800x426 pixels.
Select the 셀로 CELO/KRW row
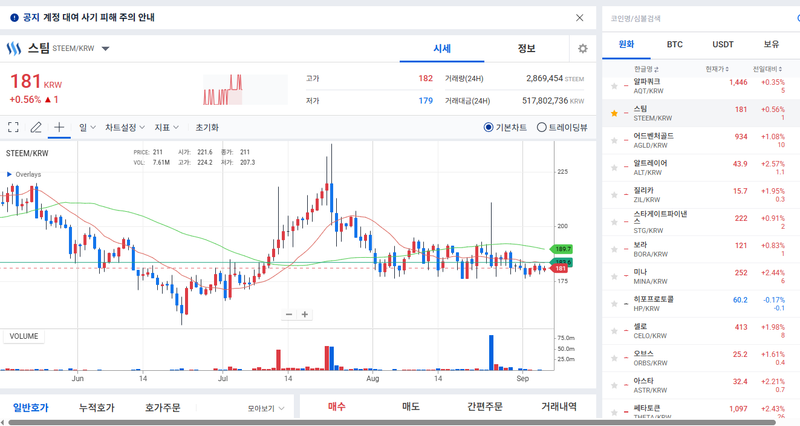[x=701, y=331]
